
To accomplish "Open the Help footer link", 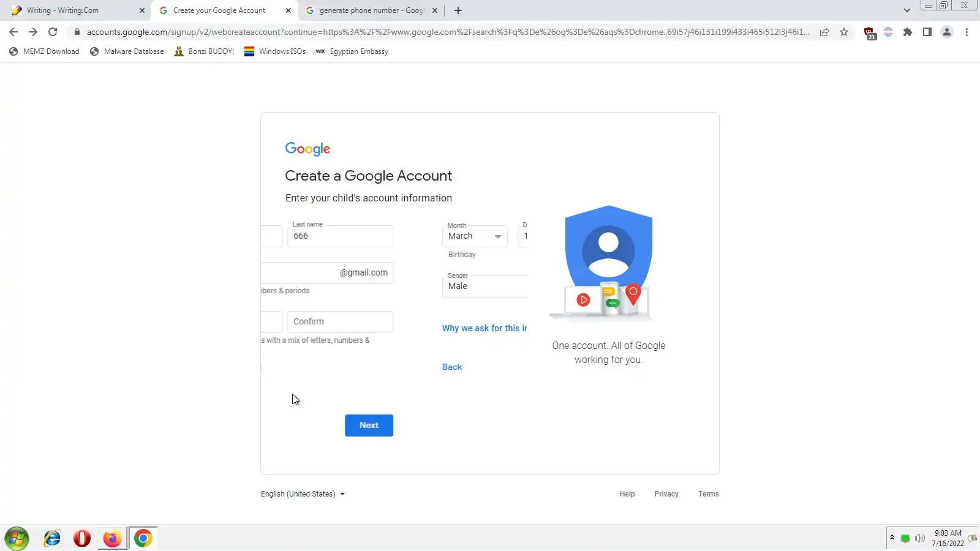I will [627, 494].
